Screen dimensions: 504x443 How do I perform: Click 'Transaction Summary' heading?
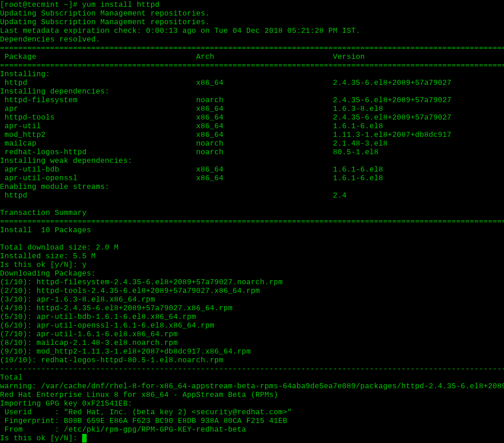pyautogui.click(x=43, y=213)
